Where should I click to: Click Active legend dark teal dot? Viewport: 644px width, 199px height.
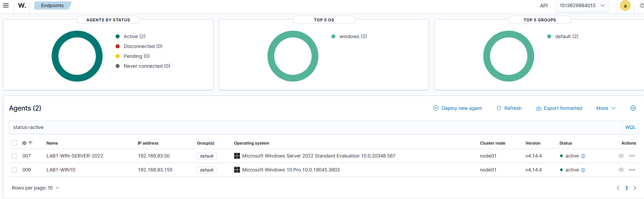118,36
